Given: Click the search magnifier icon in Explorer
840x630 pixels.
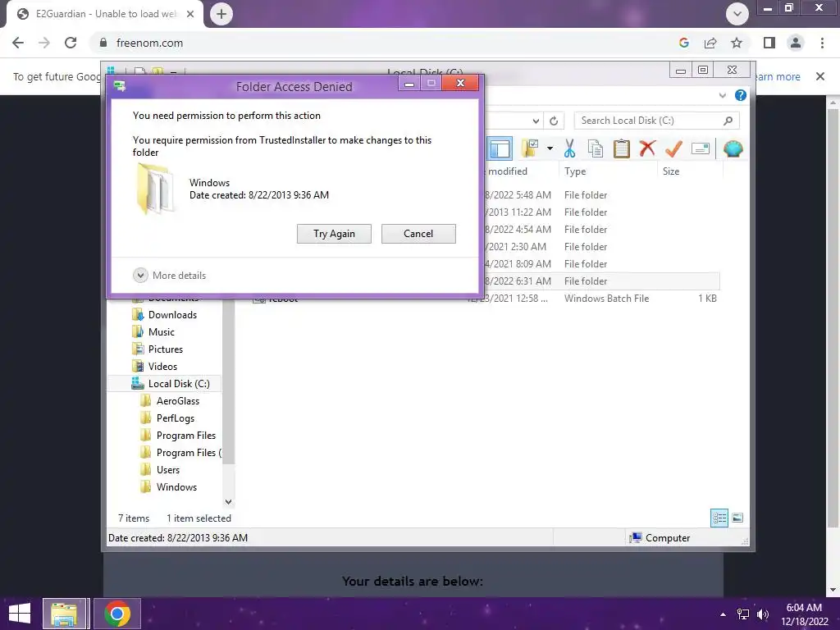Looking at the screenshot, I should click(x=728, y=121).
